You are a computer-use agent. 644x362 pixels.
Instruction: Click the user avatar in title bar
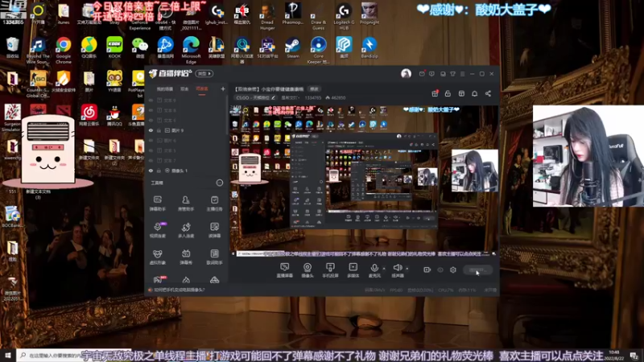(406, 73)
